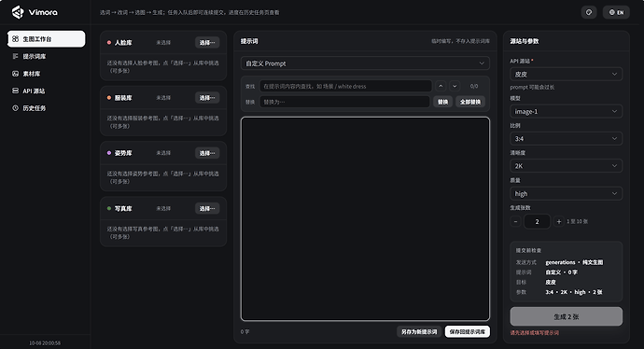Click the 姿势库 card title
This screenshot has height=349, width=644.
click(x=123, y=153)
